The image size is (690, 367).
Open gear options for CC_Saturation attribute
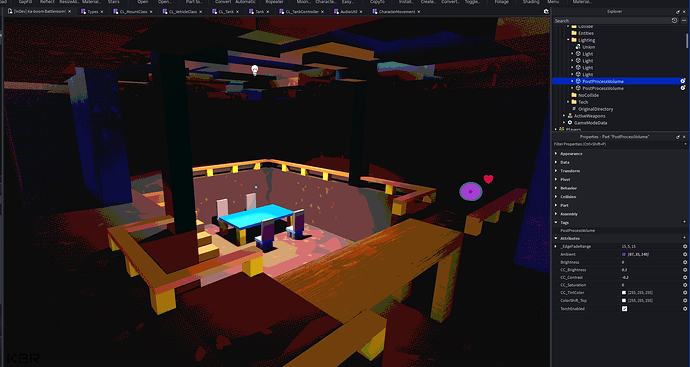pyautogui.click(x=685, y=285)
